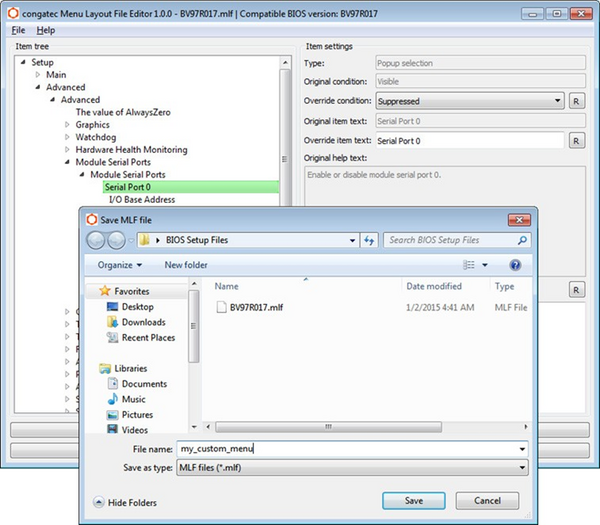The width and height of the screenshot is (600, 525).
Task: Expand the Graphics tree node
Action: pos(67,125)
